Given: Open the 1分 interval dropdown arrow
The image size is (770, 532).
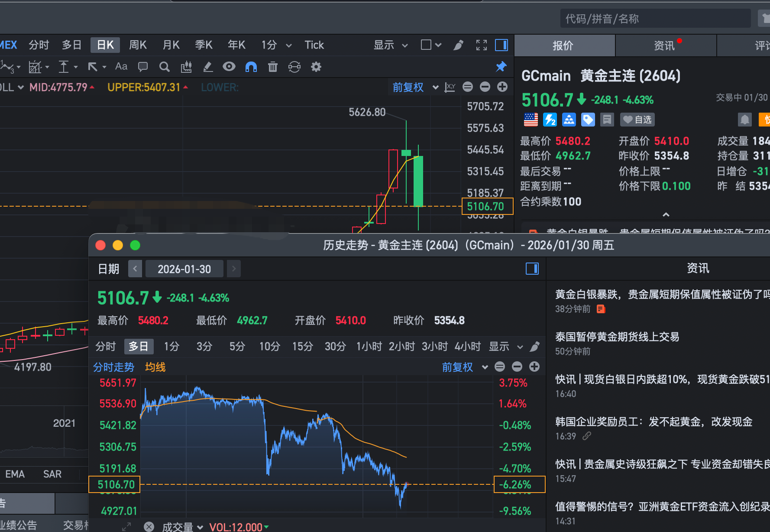Looking at the screenshot, I should pos(289,45).
